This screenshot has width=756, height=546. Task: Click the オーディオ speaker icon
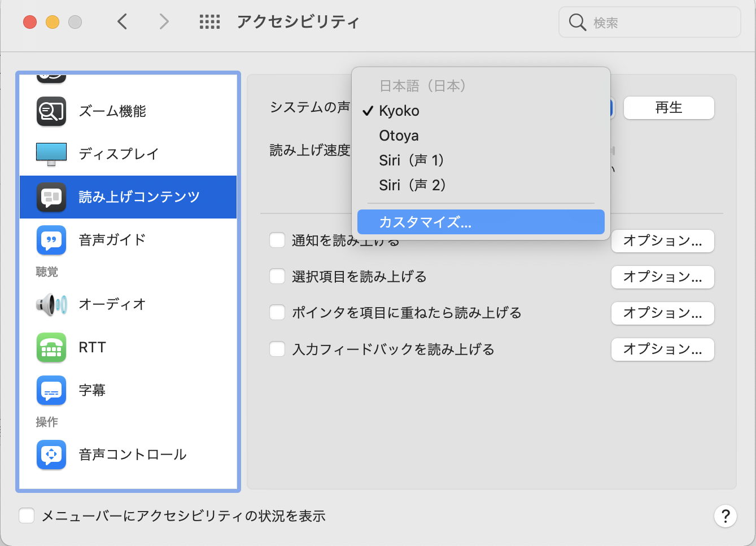(51, 304)
